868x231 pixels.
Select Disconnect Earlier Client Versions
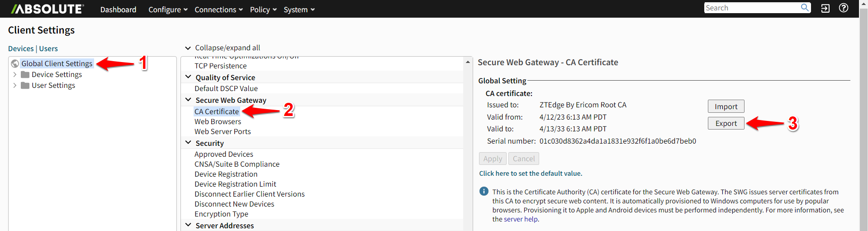[x=250, y=194]
